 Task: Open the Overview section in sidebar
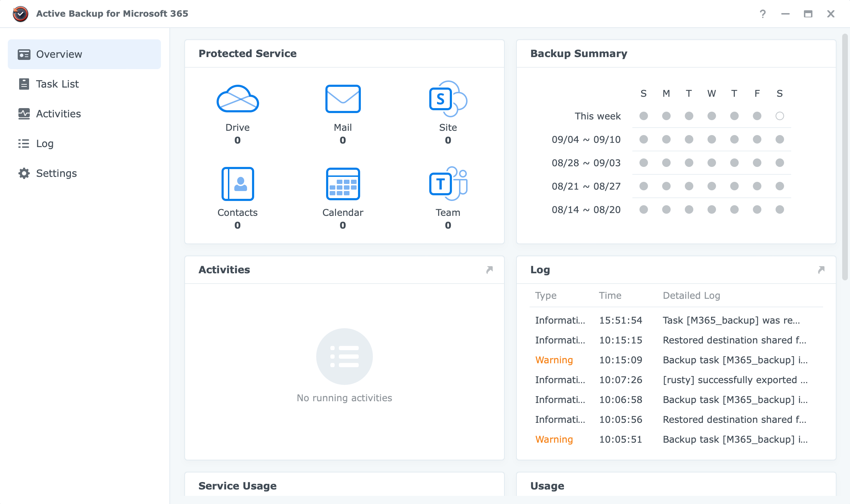[x=84, y=54]
